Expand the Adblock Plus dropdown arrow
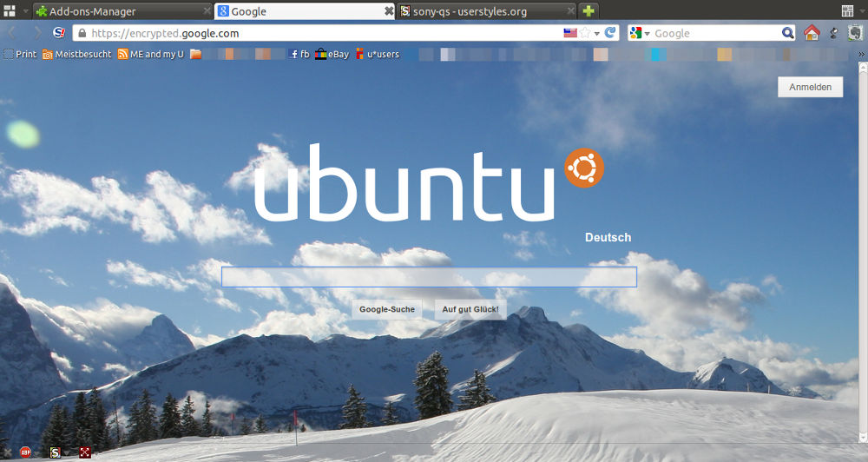 37,453
